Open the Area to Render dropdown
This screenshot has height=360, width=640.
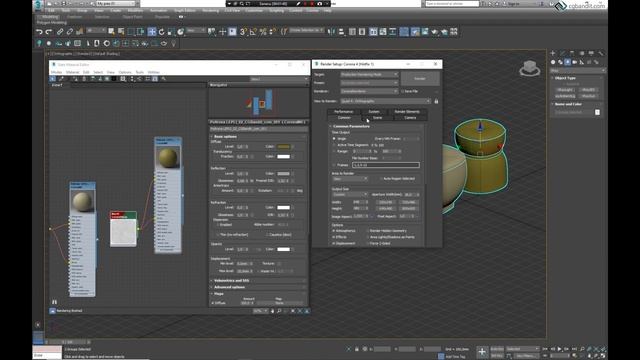[x=350, y=179]
